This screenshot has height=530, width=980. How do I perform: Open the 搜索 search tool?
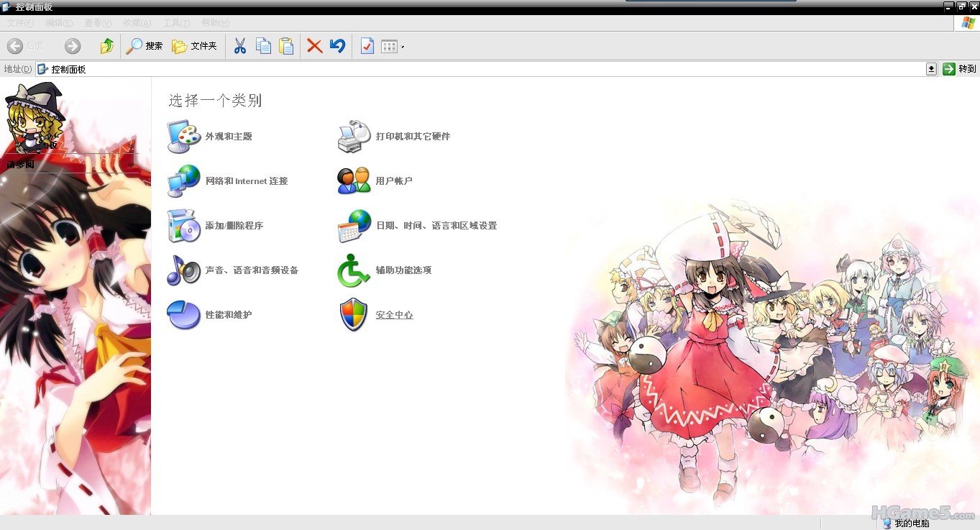coord(145,46)
